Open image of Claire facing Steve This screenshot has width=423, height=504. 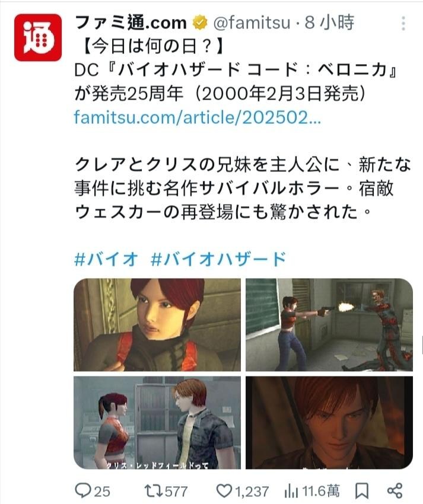coord(157,422)
